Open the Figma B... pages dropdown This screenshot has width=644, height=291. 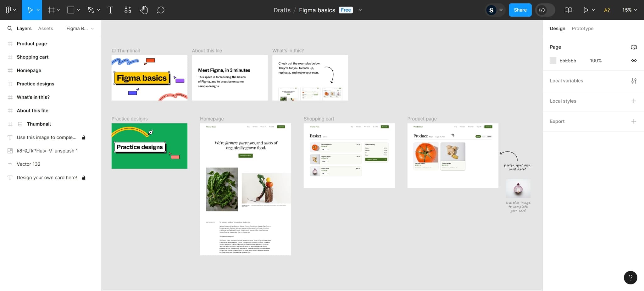80,29
